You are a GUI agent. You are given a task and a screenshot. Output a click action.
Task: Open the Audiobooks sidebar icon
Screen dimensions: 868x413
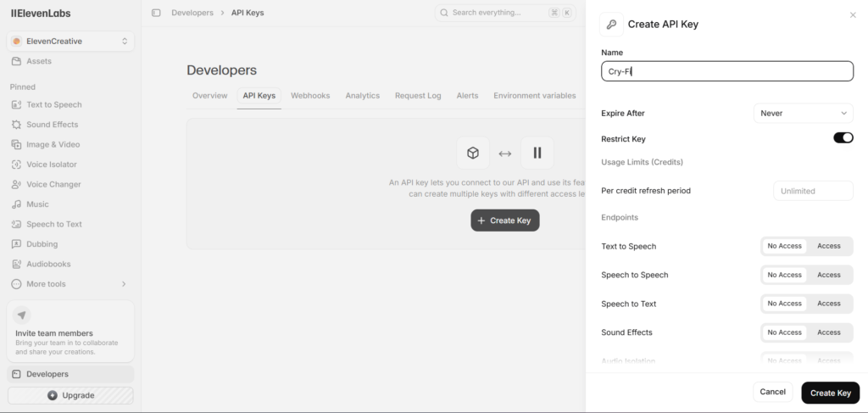click(x=17, y=264)
